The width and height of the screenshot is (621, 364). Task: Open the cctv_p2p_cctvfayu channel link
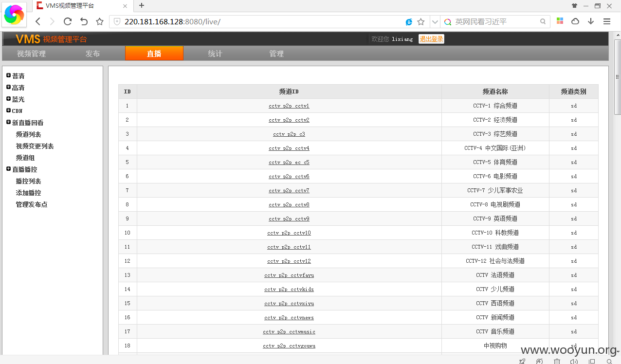pos(289,275)
